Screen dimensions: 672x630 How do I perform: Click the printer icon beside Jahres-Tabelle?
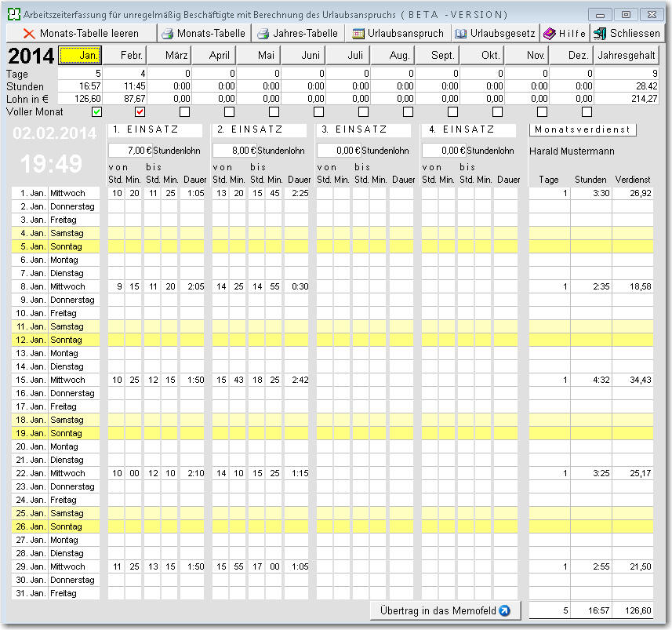(263, 34)
